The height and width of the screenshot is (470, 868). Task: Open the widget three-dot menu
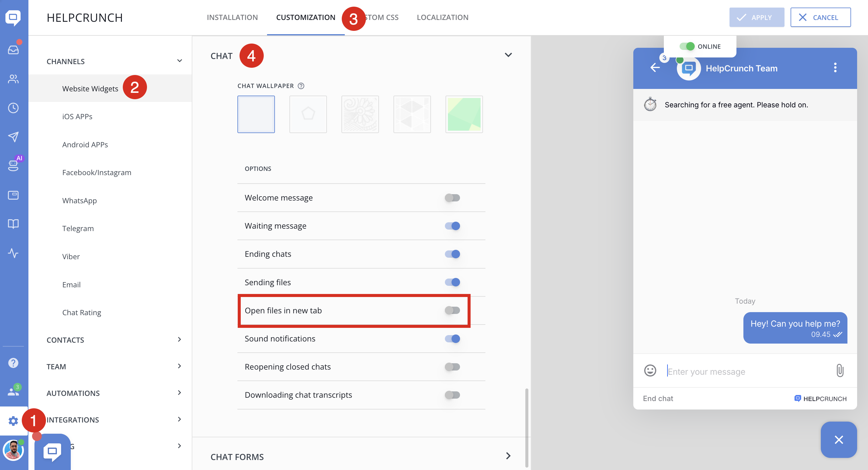(x=835, y=68)
